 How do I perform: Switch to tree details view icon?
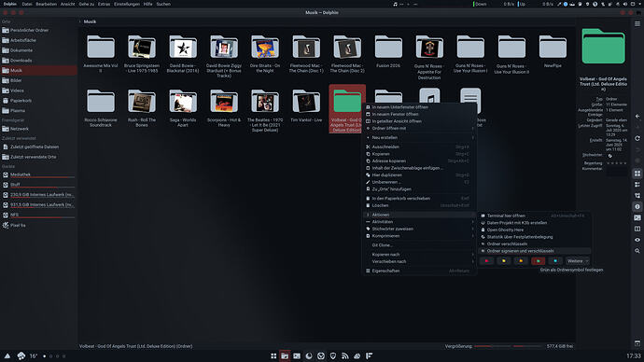637,196
